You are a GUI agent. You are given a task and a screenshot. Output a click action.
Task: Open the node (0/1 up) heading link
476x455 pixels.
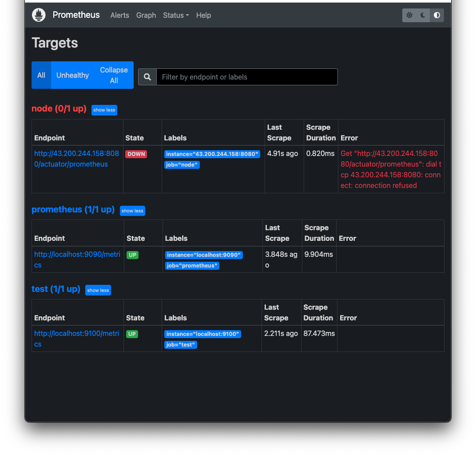[x=59, y=109]
